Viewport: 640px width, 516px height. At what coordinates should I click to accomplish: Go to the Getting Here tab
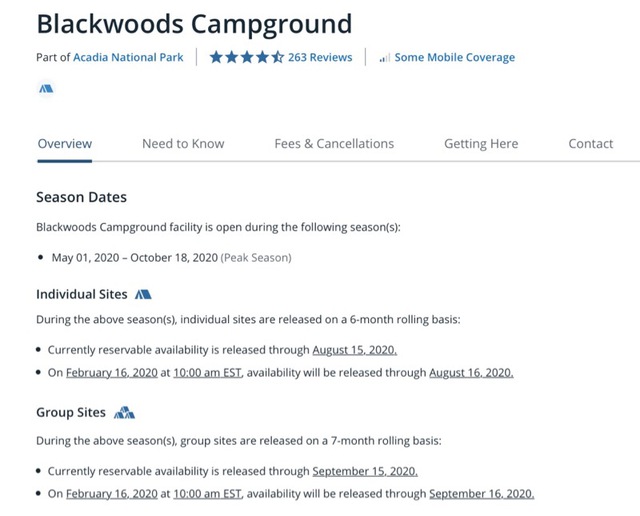tap(481, 144)
